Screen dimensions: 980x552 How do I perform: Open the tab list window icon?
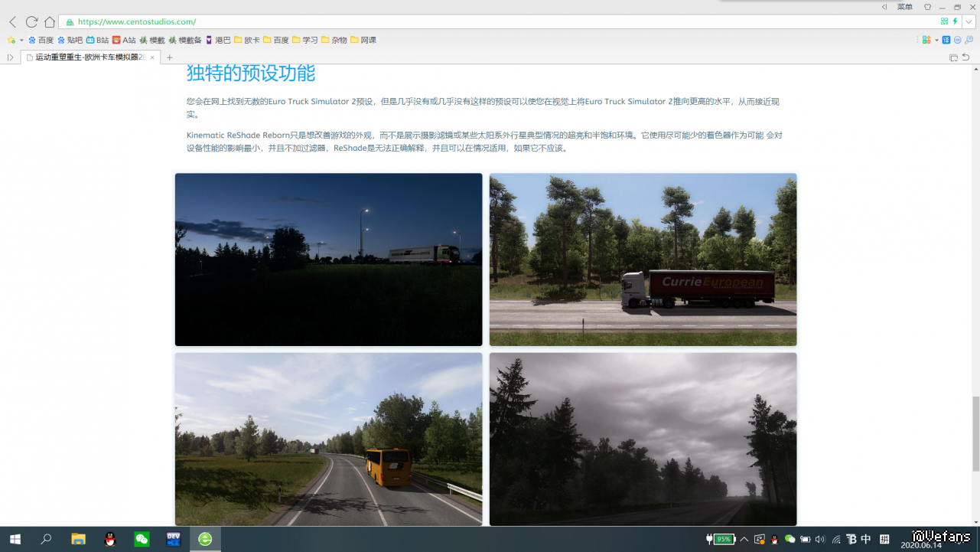[954, 57]
